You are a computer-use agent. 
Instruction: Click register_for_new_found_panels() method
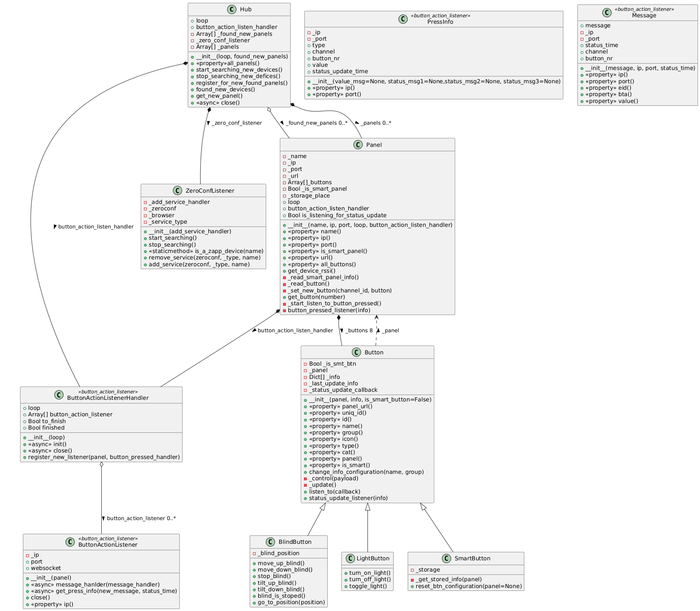(x=242, y=83)
